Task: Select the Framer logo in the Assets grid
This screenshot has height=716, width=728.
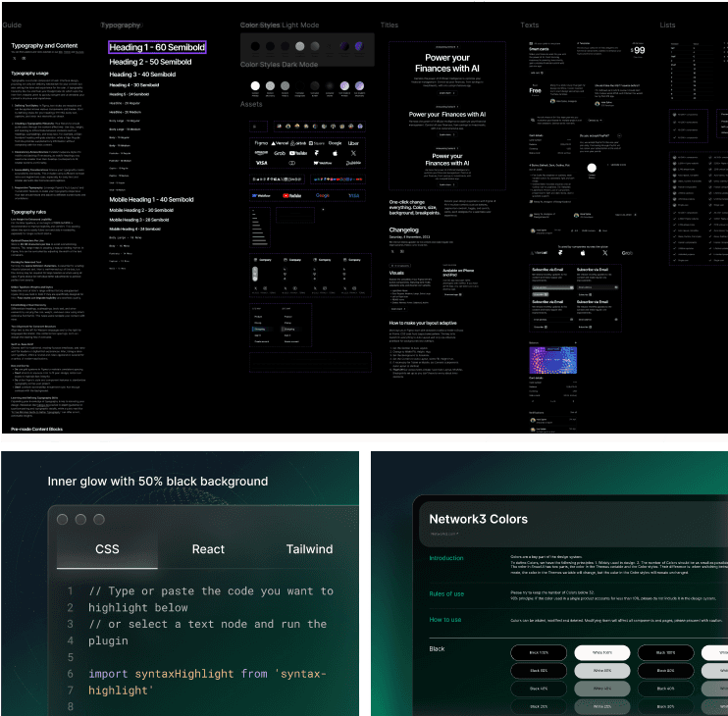Action: [317, 153]
